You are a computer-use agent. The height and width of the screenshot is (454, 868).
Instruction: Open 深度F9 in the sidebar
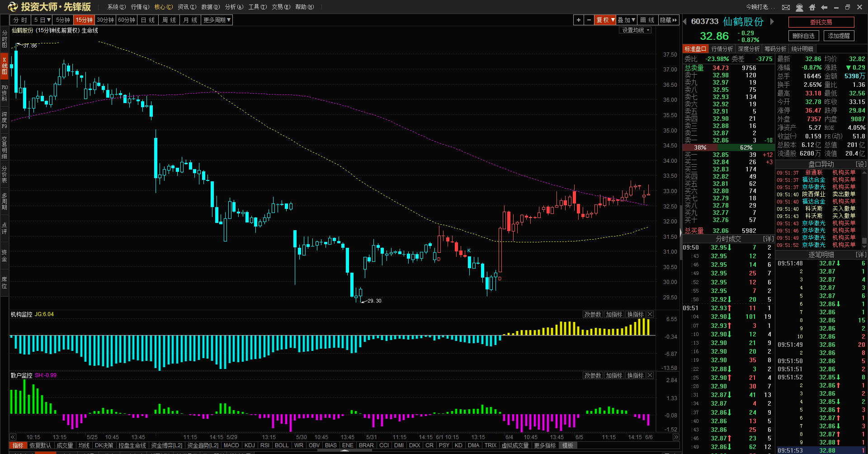tap(4, 120)
